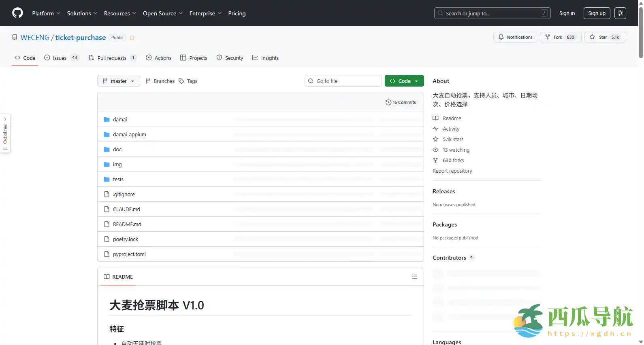Click the bookmark icon beside Public badge
The width and height of the screenshot is (644, 345).
(x=132, y=38)
